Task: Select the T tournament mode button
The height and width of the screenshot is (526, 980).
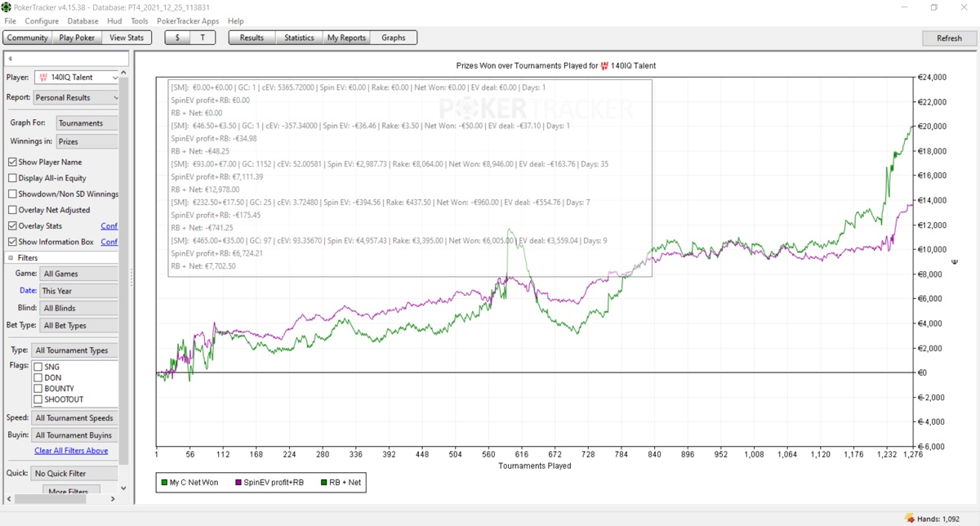Action: point(202,38)
